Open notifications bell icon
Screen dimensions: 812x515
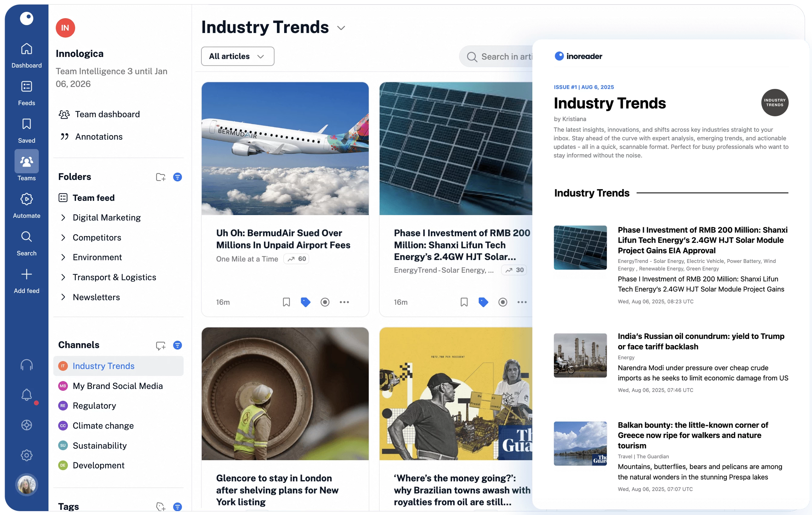click(27, 395)
